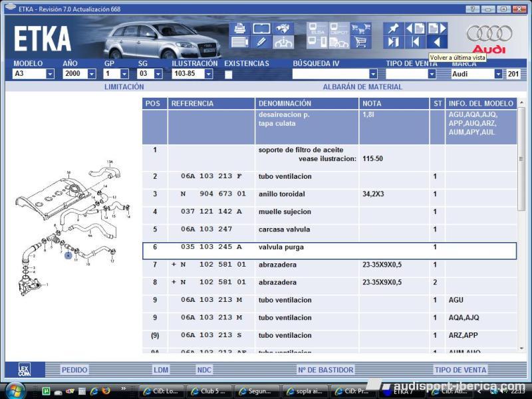
Task: Launch Internet Explorer from quick launch
Action: click(x=94, y=391)
